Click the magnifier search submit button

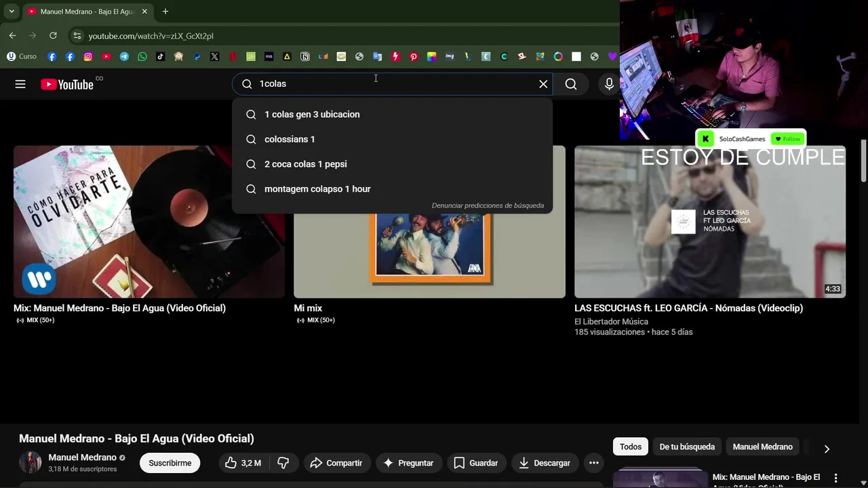[x=571, y=84]
